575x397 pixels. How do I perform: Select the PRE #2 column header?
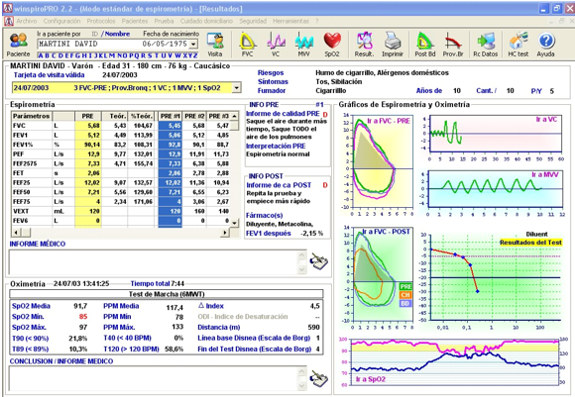point(194,116)
